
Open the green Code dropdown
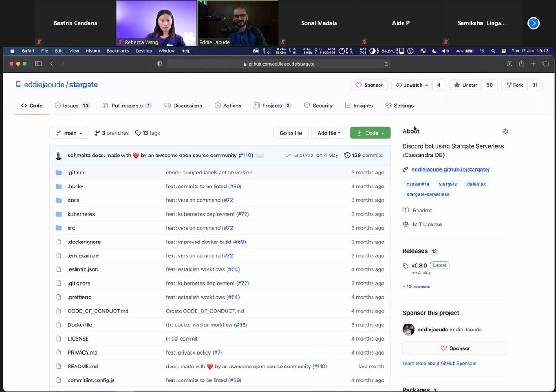tap(370, 133)
